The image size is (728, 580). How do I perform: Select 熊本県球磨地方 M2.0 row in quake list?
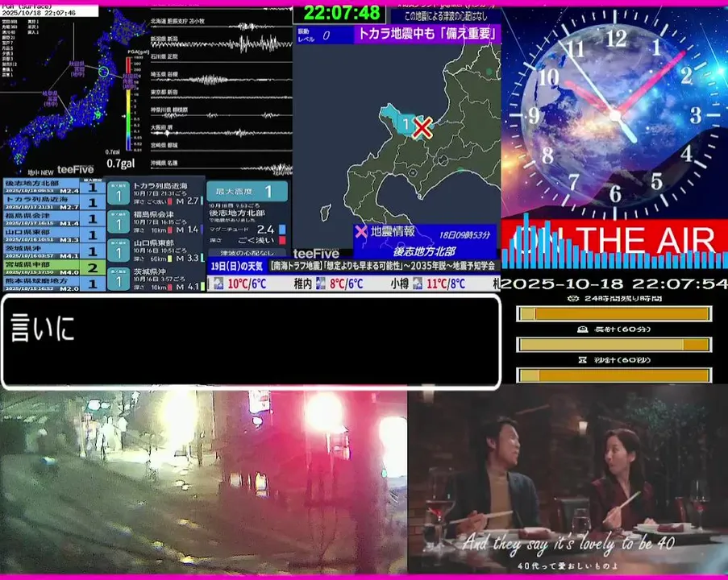click(54, 284)
